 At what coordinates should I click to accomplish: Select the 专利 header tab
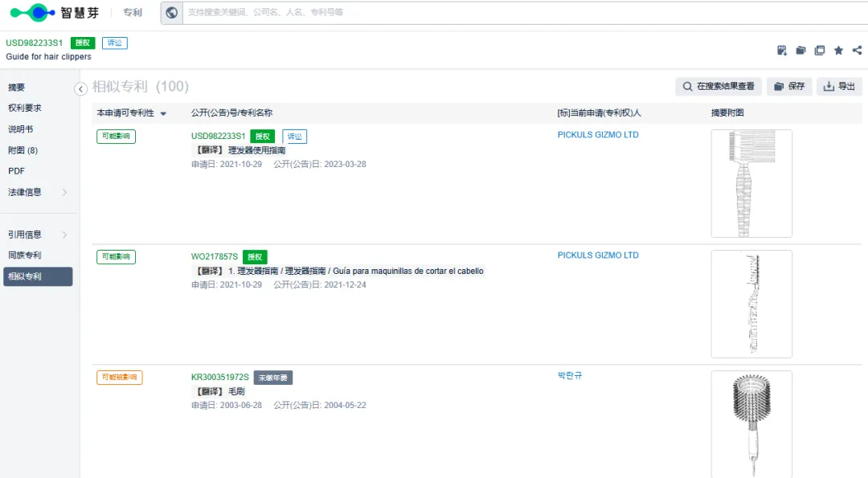[133, 12]
